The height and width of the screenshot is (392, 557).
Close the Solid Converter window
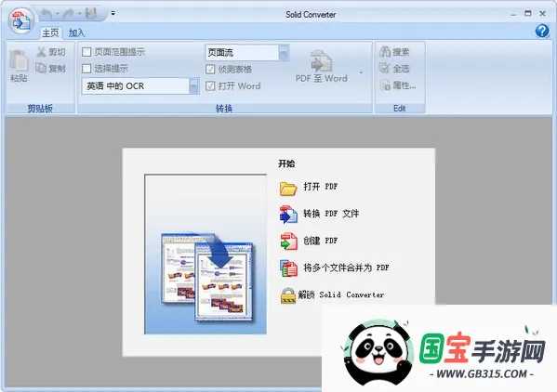click(x=542, y=14)
